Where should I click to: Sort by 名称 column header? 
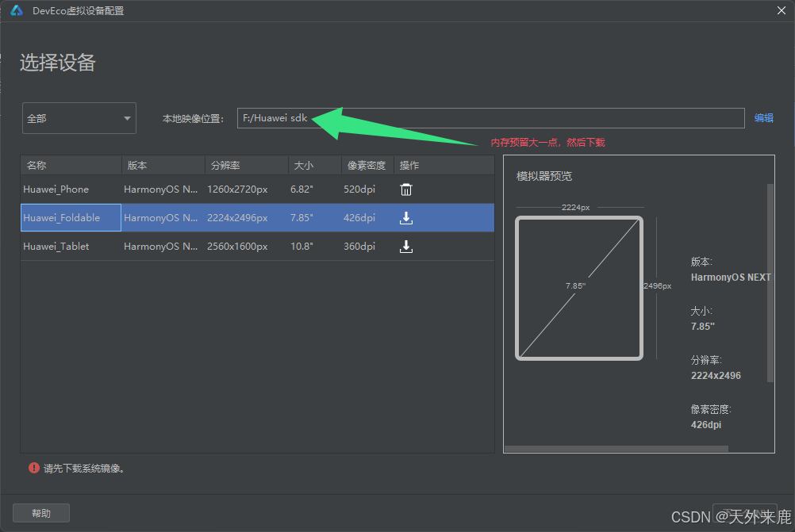tap(71, 165)
